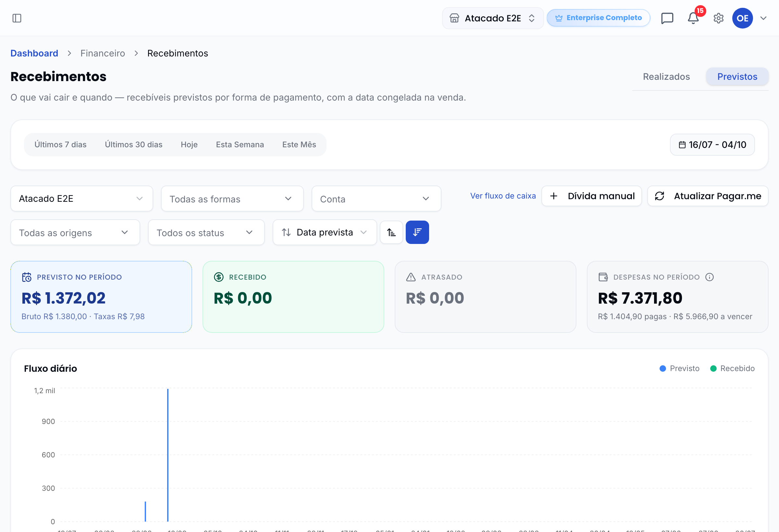Switch to the Previstos tab
This screenshot has height=532, width=779.
(x=737, y=77)
